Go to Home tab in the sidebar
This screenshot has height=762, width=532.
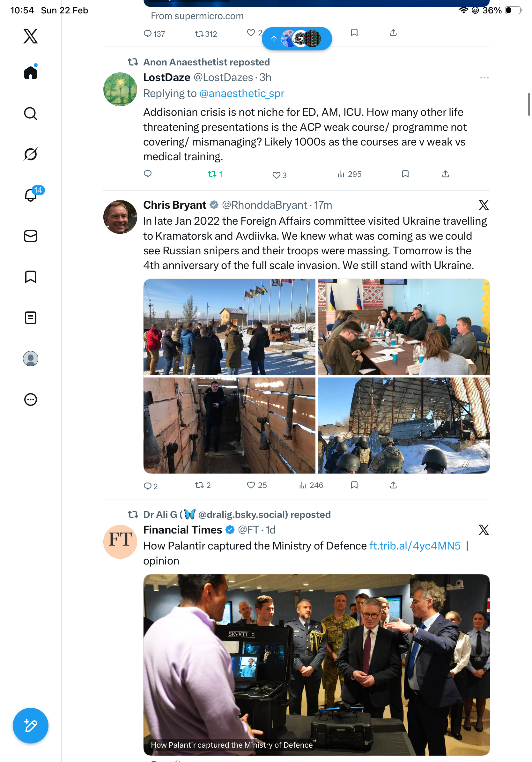(31, 72)
